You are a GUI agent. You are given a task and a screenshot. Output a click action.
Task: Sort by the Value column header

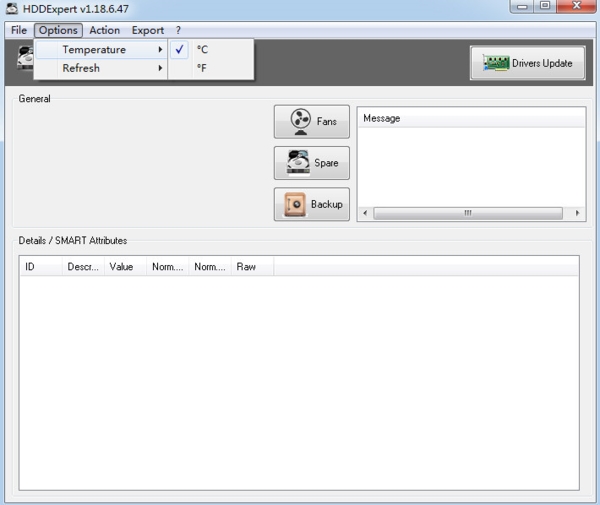pyautogui.click(x=125, y=267)
